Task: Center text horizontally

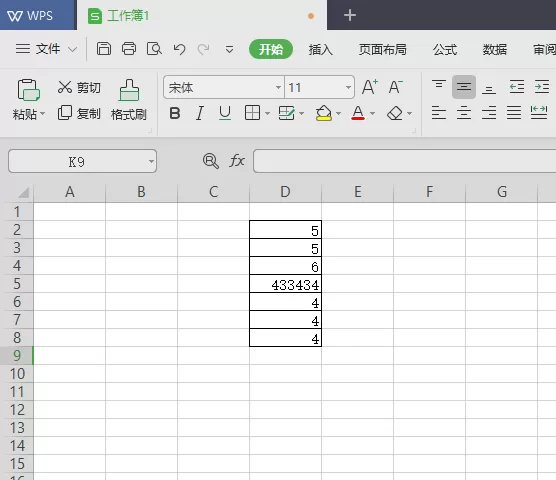Action: click(464, 113)
